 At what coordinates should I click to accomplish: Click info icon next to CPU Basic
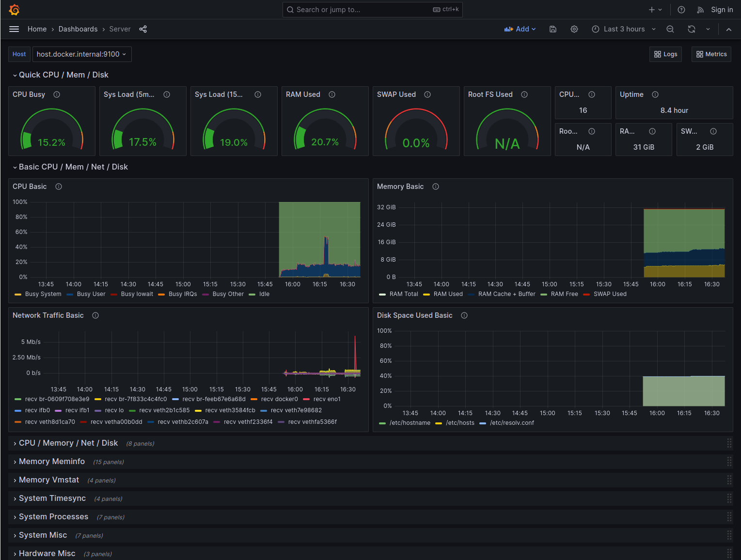tap(59, 187)
